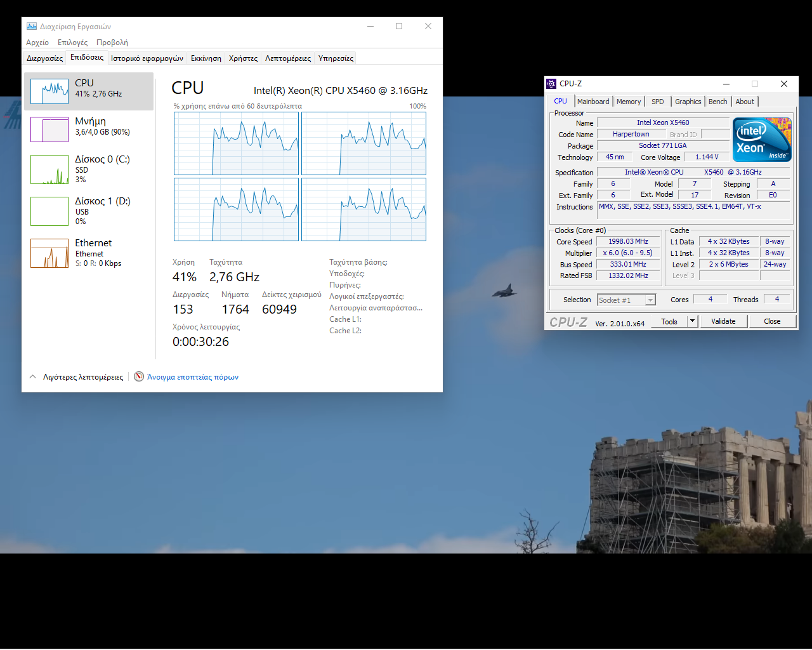Click the Validate button
Image resolution: width=812 pixels, height=650 pixels.
(723, 321)
